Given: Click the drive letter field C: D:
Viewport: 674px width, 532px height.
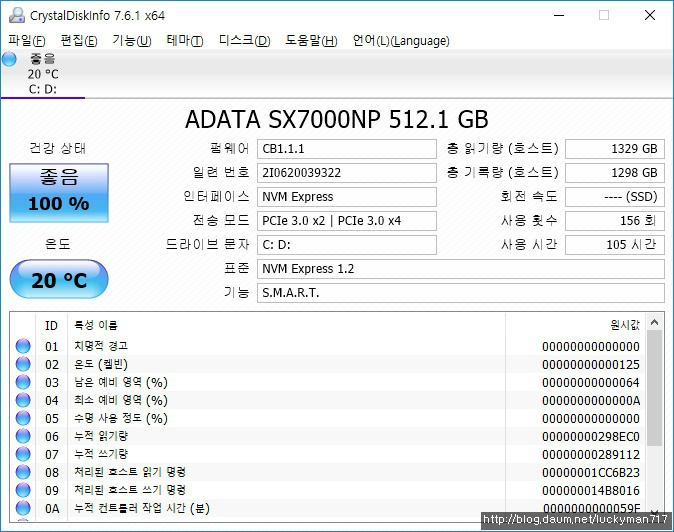Looking at the screenshot, I should click(347, 245).
